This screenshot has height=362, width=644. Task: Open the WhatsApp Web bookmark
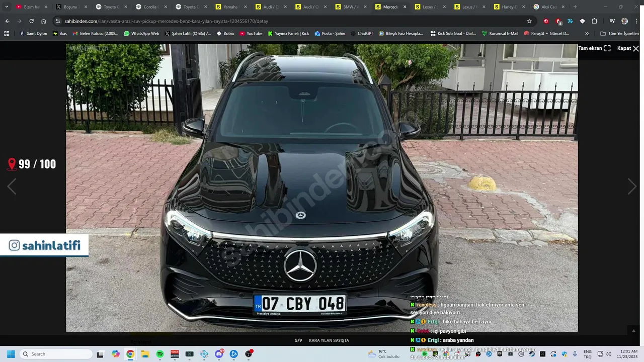coord(141,33)
